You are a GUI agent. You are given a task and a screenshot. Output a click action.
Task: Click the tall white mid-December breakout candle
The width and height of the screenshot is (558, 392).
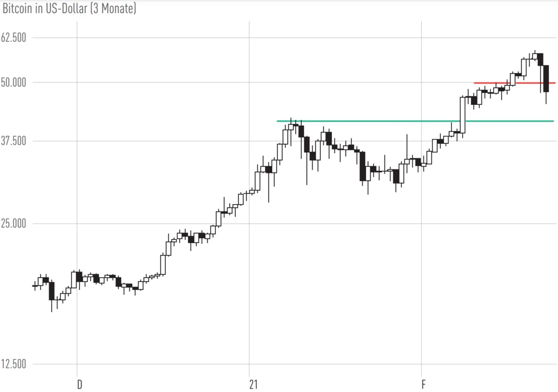pyautogui.click(x=162, y=264)
